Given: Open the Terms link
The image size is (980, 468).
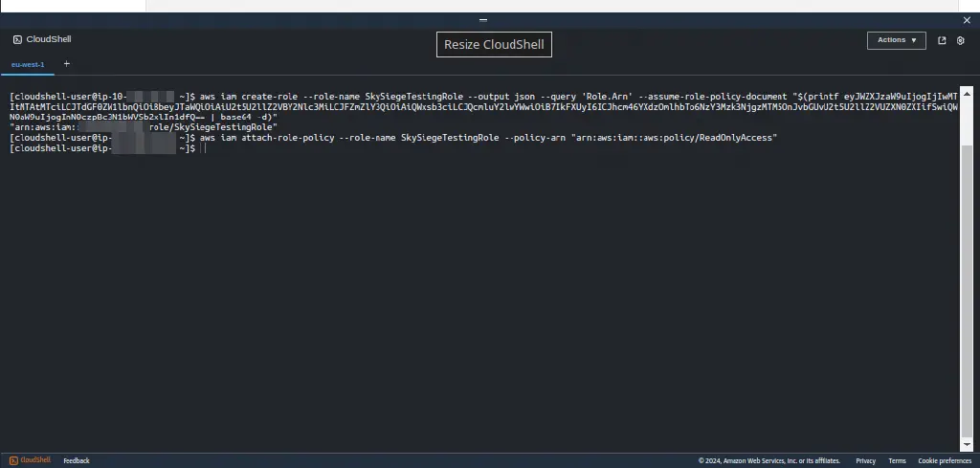Looking at the screenshot, I should click(x=897, y=460).
